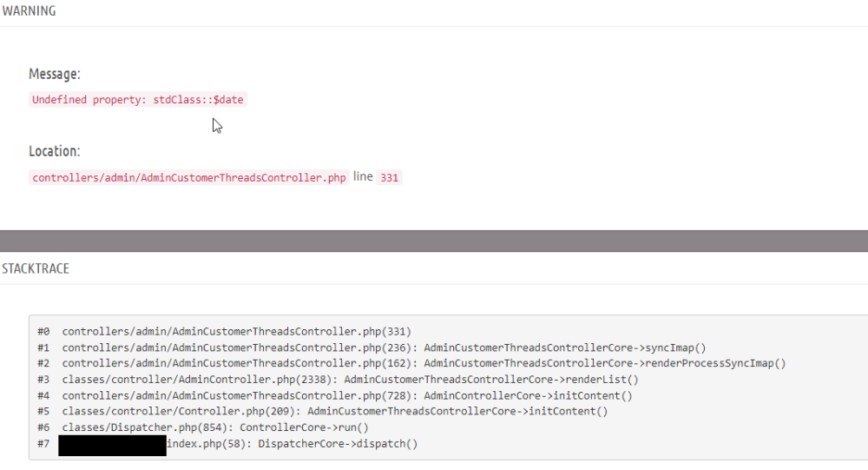
Task: Click the AdminCustomerThreadsController.php path under Location
Action: click(x=189, y=177)
